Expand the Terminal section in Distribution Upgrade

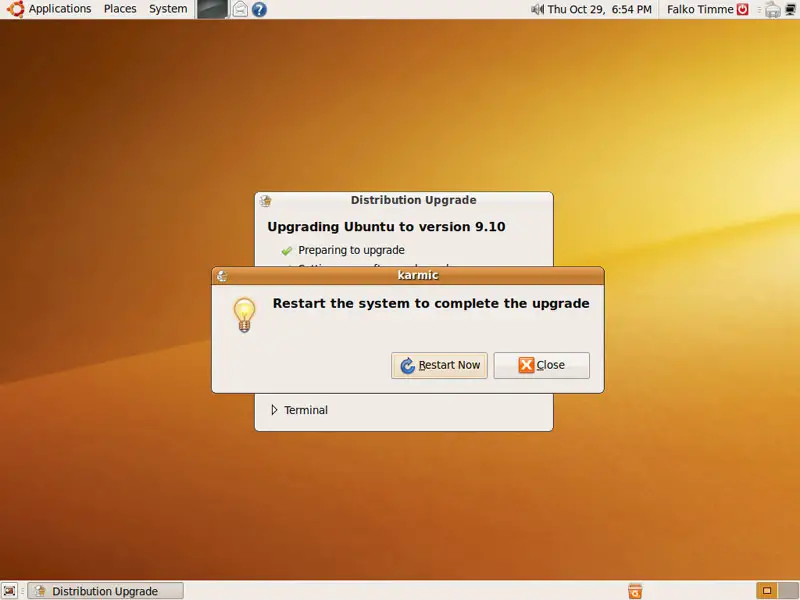click(x=274, y=410)
